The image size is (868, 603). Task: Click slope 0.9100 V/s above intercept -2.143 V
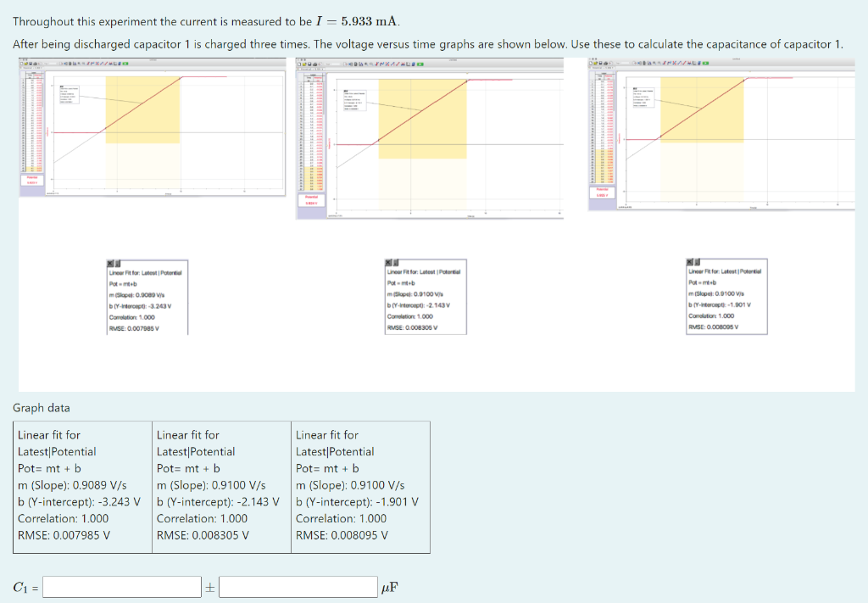click(x=211, y=485)
